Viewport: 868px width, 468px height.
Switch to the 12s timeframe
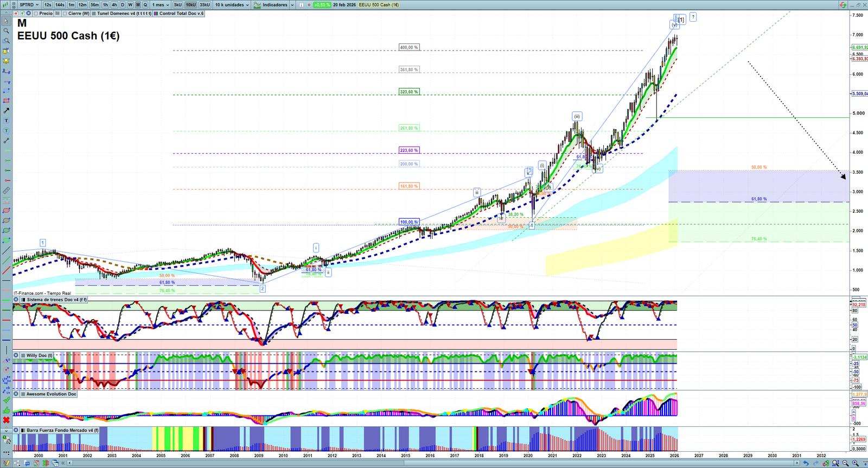(x=48, y=5)
